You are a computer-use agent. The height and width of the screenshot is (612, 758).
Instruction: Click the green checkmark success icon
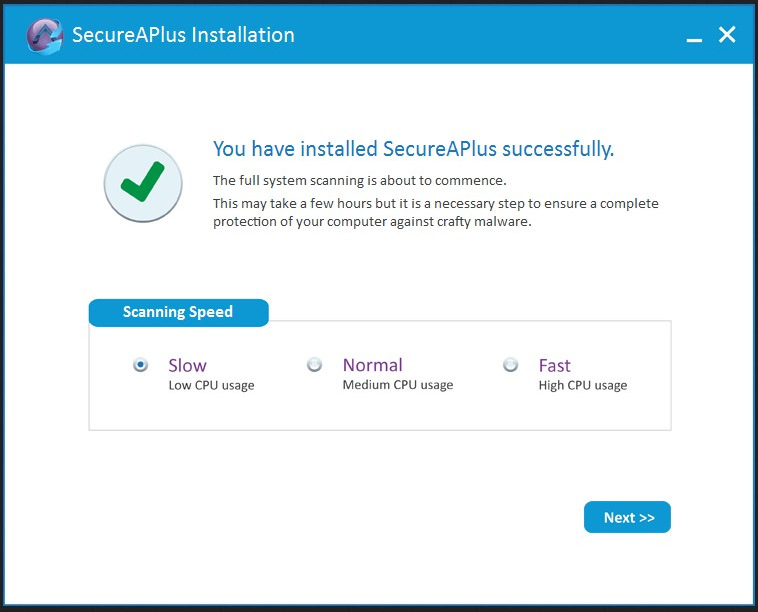(143, 183)
